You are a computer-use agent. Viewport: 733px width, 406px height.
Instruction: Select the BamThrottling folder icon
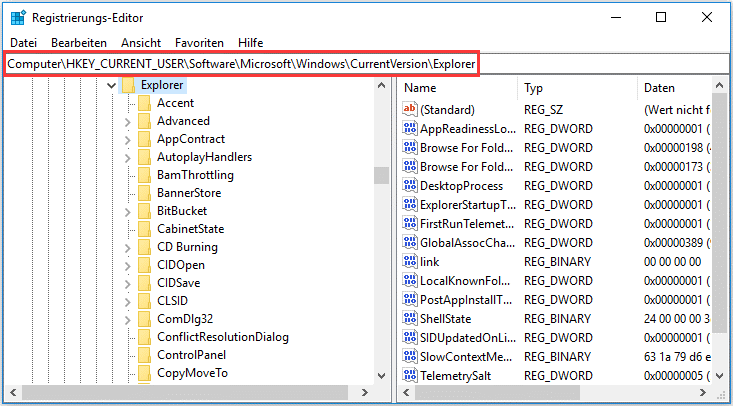coord(144,175)
